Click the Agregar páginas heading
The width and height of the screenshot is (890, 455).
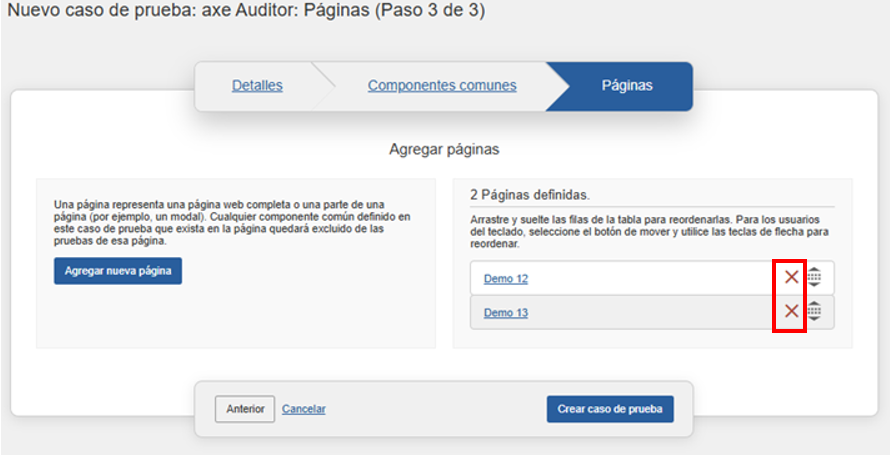[443, 149]
